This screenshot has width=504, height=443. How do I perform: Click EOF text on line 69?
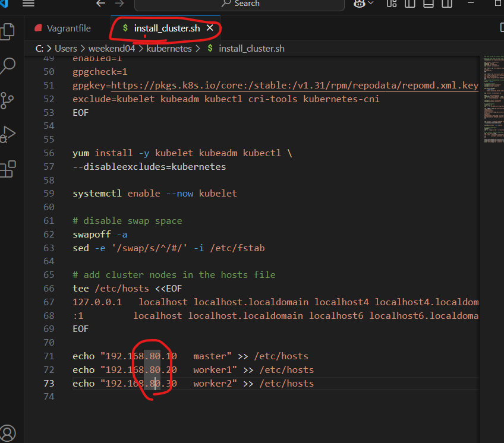(81, 329)
